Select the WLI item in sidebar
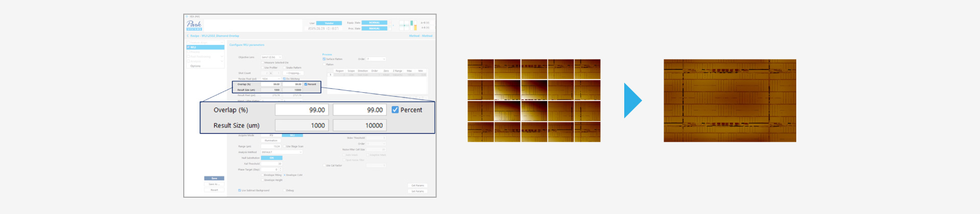980x214 pixels. (x=205, y=47)
